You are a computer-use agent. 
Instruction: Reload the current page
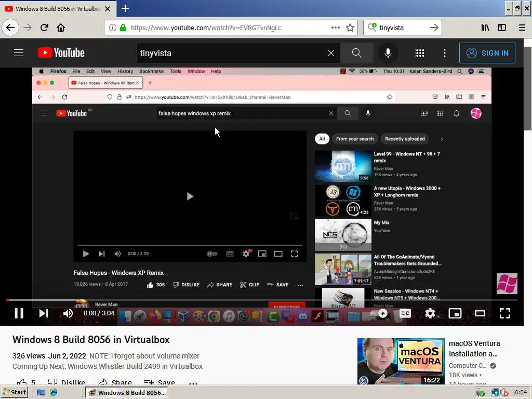click(44, 28)
